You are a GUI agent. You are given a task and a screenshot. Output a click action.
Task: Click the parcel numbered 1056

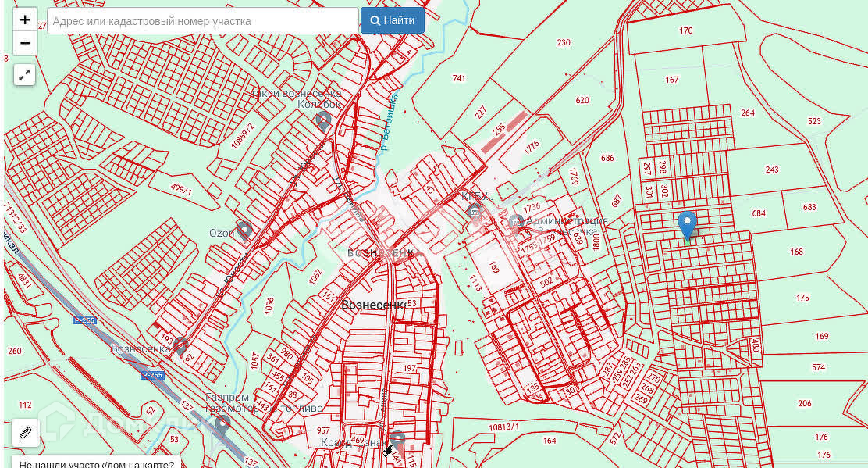coord(269,304)
